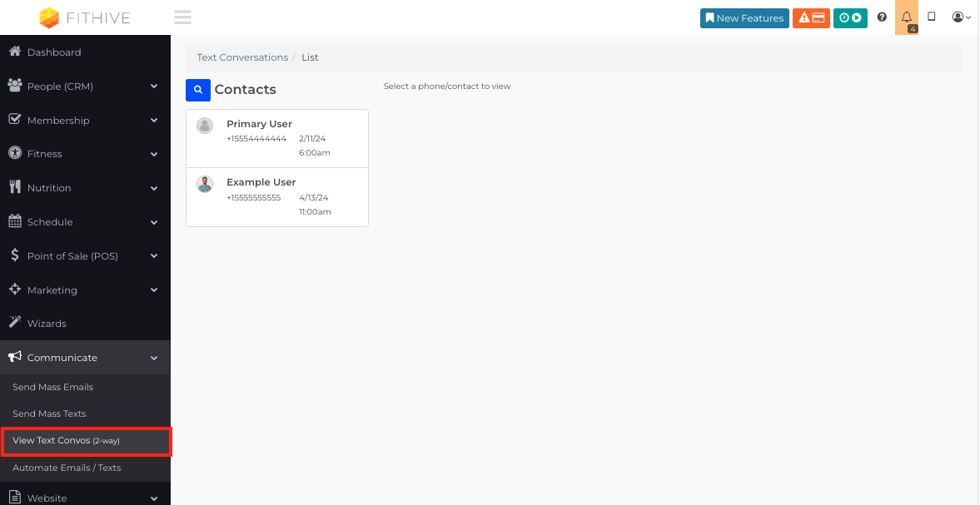Expand the Fitness chevron

click(154, 154)
